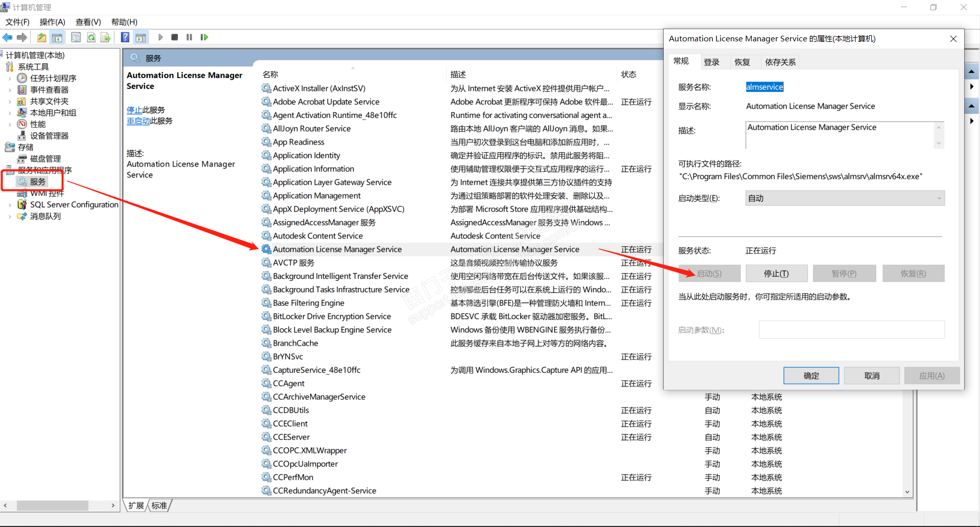Click the left pane horizontal scrollbar thumb
Image resolution: width=980 pixels, height=527 pixels.
(x=53, y=506)
